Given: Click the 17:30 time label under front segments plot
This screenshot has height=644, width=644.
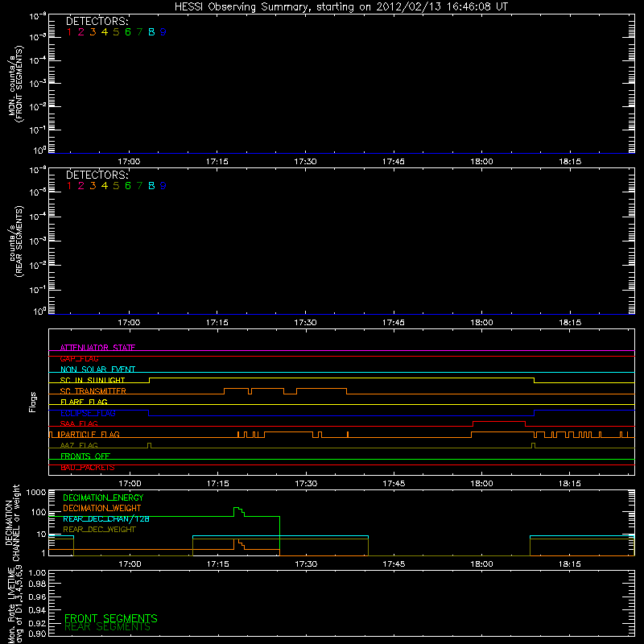Looking at the screenshot, I should [x=305, y=162].
